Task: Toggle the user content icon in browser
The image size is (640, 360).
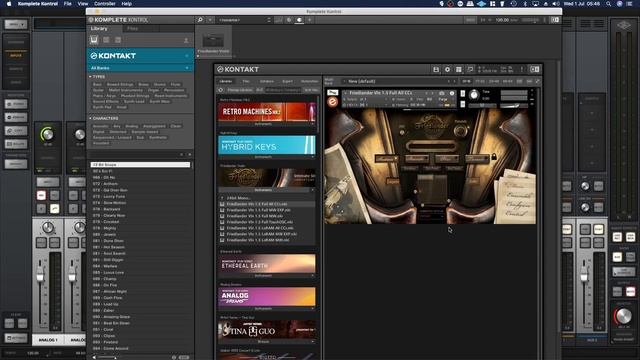Action: point(186,40)
